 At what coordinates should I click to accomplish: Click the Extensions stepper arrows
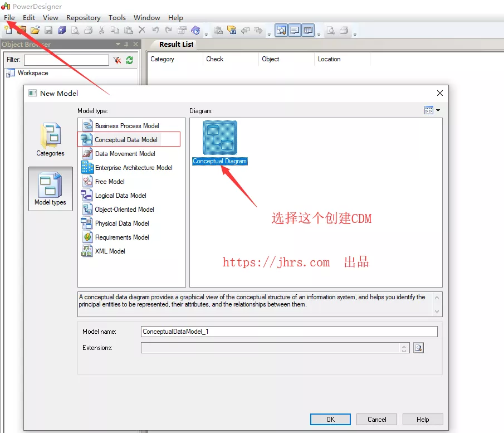click(x=404, y=348)
